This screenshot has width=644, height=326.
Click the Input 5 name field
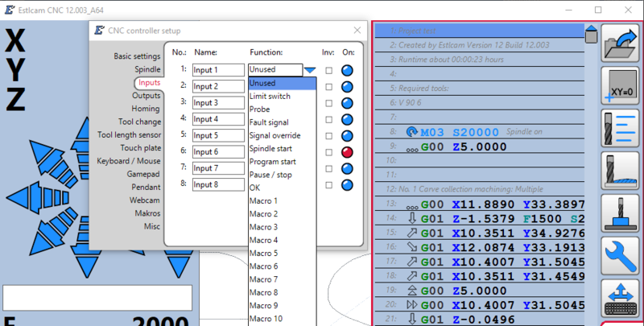coord(218,135)
